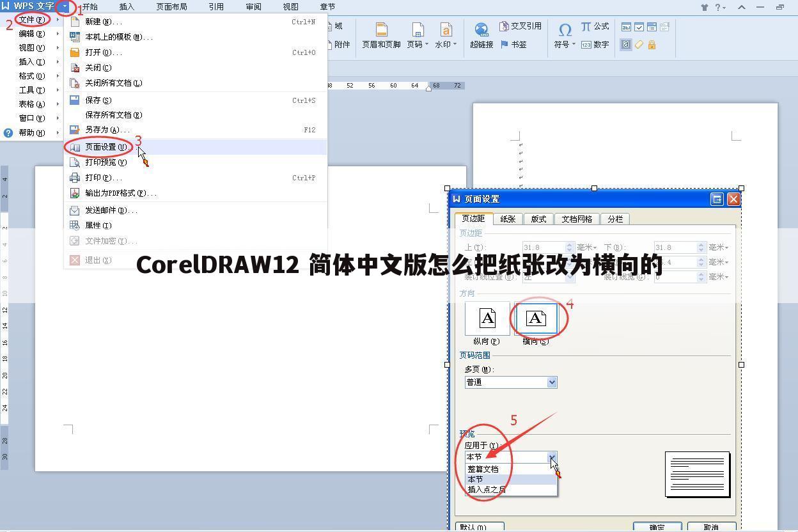Expand the 表格 submenu

(58, 104)
